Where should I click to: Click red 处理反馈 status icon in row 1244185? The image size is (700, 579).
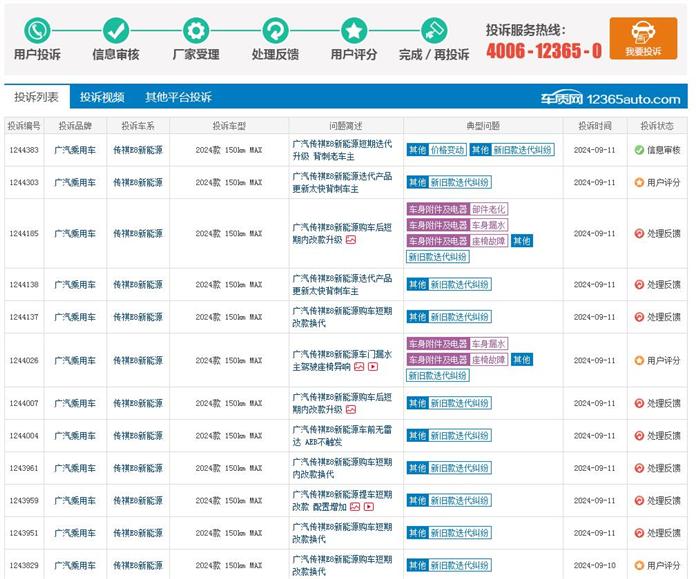pos(639,233)
